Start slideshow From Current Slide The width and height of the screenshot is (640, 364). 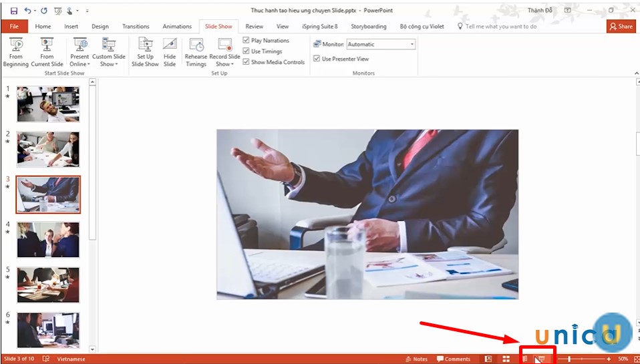point(47,52)
